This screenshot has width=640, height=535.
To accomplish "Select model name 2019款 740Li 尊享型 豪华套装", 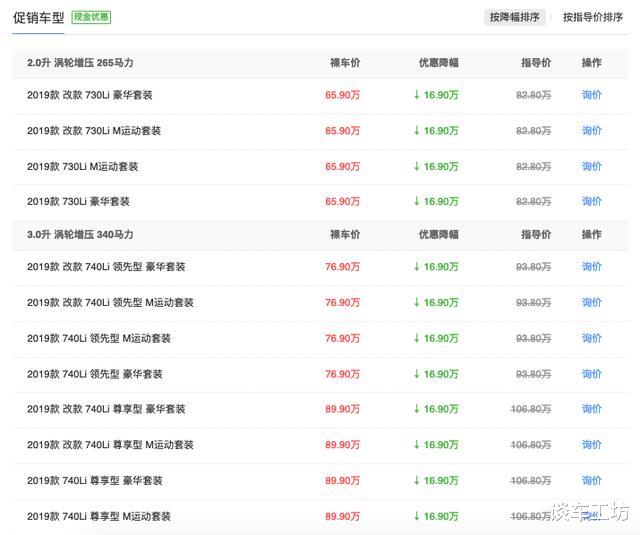I will (x=95, y=481).
